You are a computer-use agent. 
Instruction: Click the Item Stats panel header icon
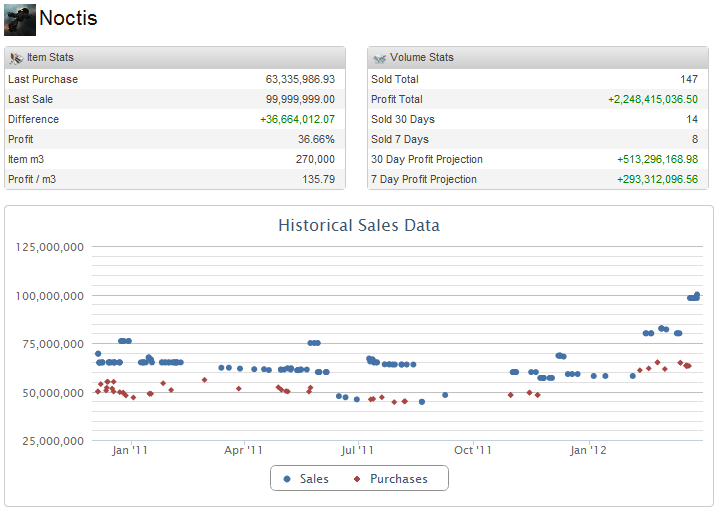click(x=16, y=58)
